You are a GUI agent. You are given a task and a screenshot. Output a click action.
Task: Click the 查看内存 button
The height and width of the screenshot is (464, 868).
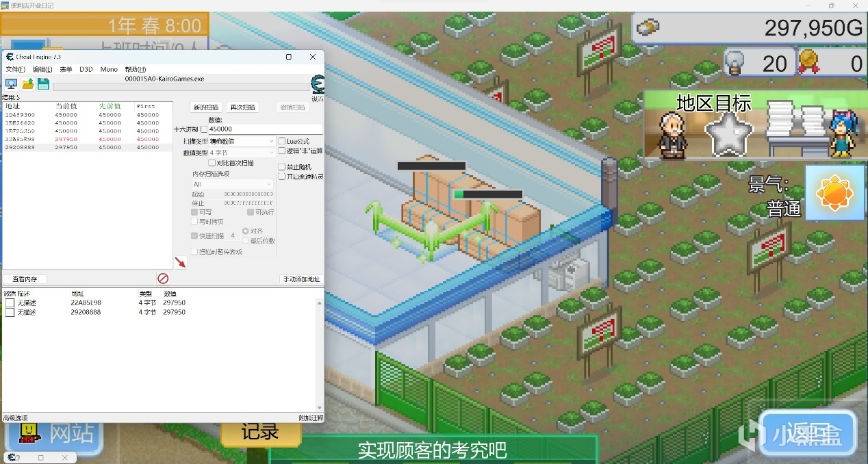(x=25, y=279)
